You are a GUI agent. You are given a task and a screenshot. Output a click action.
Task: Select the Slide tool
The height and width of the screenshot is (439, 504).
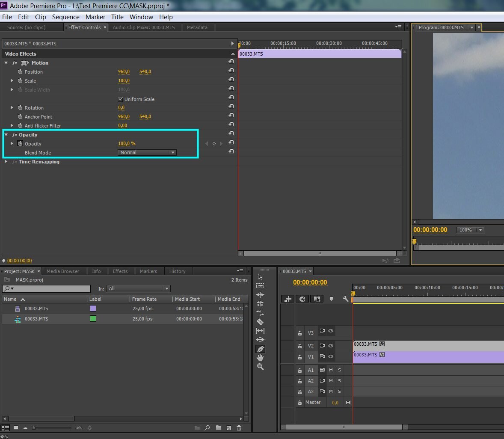point(260,339)
